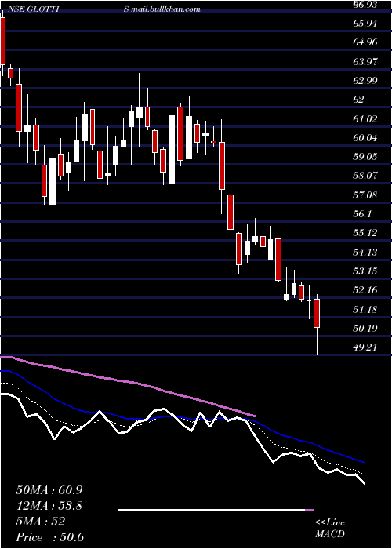This screenshot has width=392, height=549.
Task: Click the 50MA : 60.9 readout
Action: click(x=49, y=490)
